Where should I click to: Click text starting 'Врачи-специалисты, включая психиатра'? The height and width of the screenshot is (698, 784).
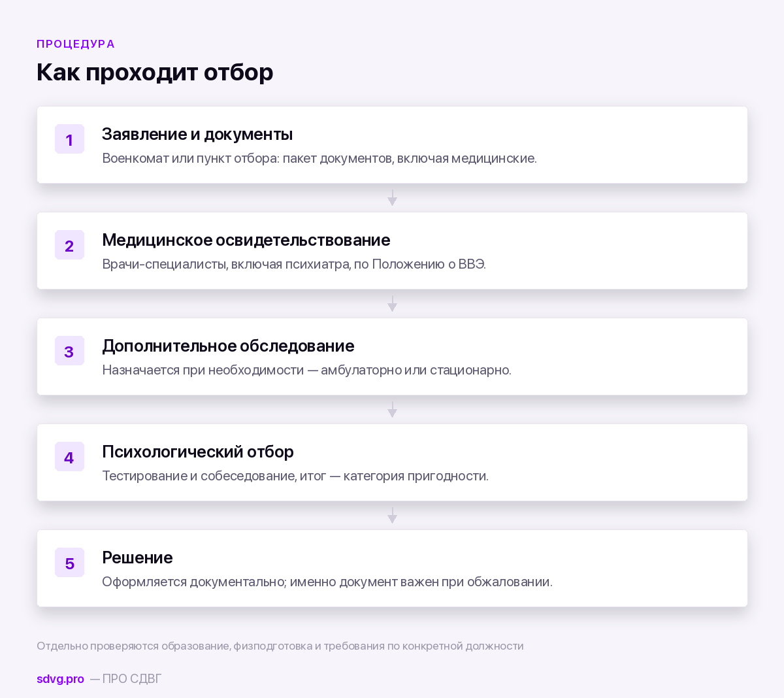294,264
